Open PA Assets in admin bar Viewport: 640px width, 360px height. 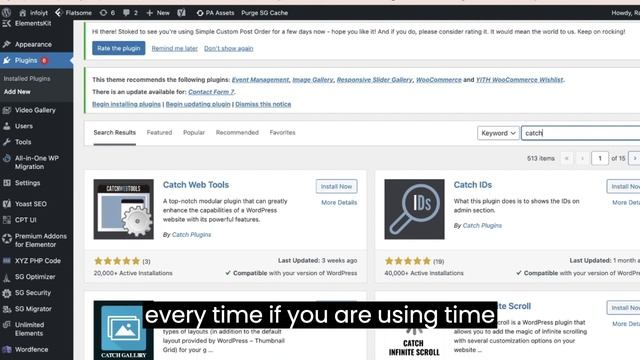(215, 13)
